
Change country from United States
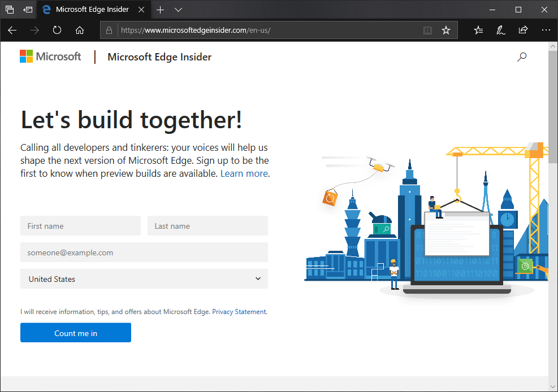[144, 278]
